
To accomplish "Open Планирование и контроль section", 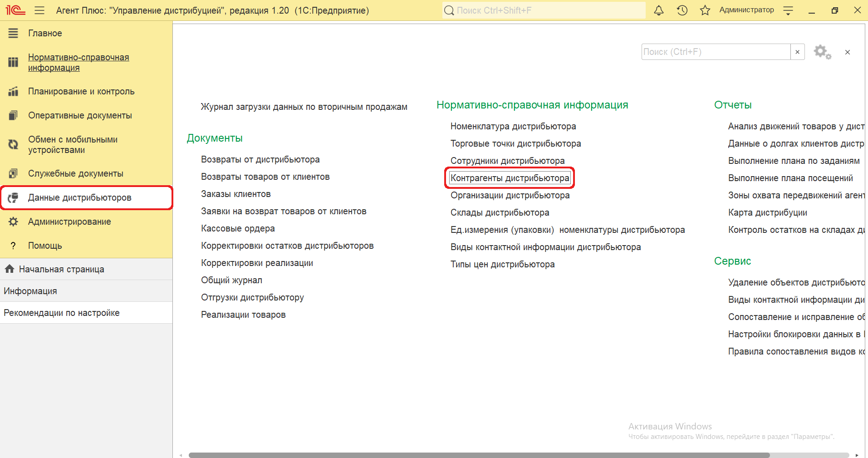I will (86, 91).
